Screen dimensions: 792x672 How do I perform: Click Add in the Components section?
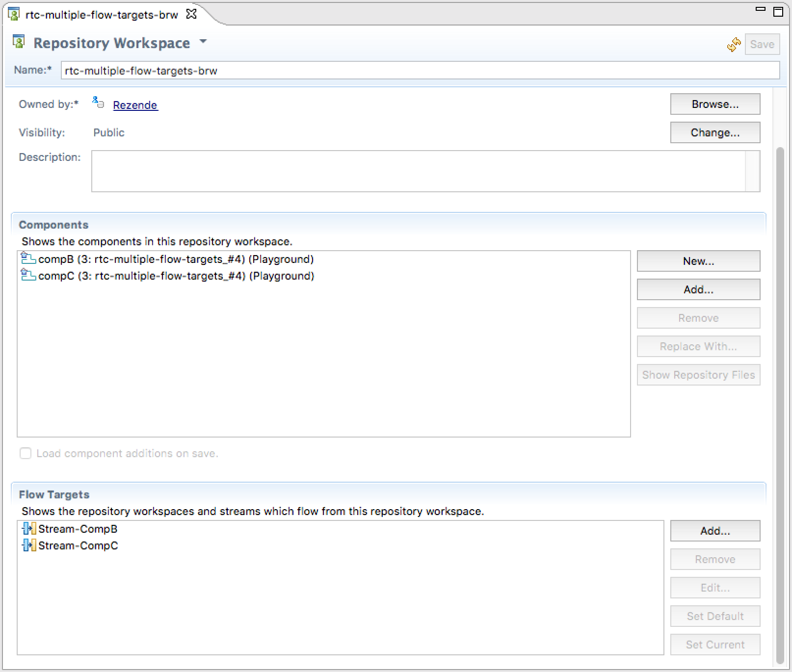(x=698, y=289)
